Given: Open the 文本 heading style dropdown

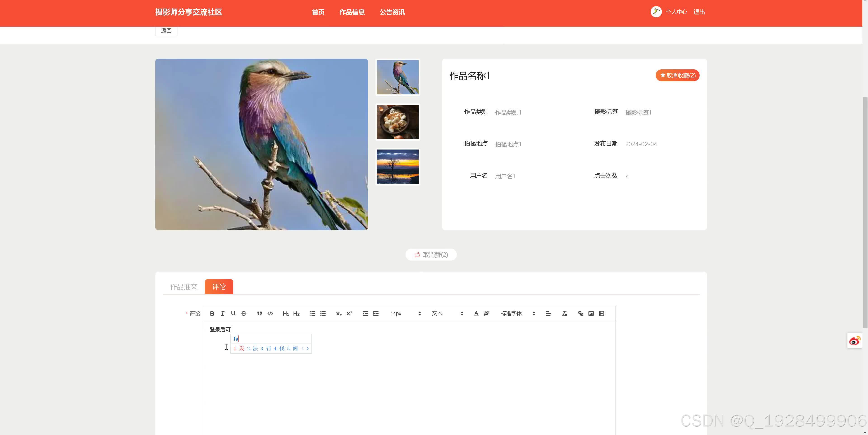Looking at the screenshot, I should (447, 313).
